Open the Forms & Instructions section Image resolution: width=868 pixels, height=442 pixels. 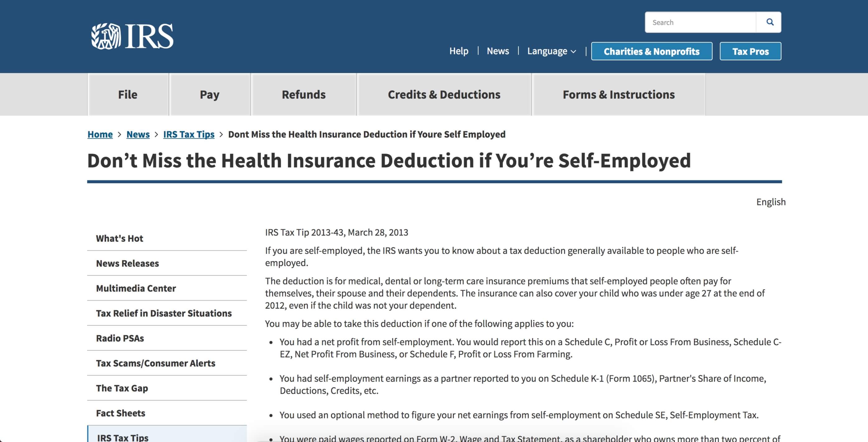(x=618, y=95)
